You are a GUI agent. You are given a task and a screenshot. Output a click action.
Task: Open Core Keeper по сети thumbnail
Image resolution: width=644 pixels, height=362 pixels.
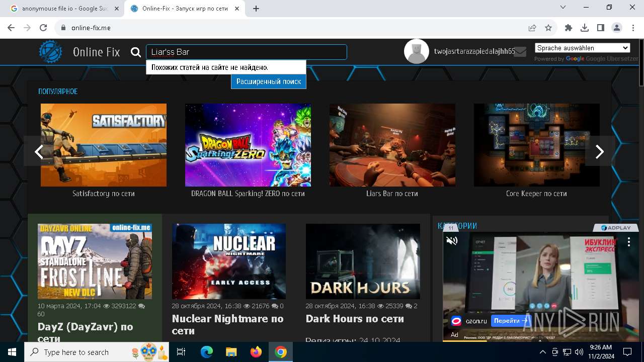click(x=537, y=145)
